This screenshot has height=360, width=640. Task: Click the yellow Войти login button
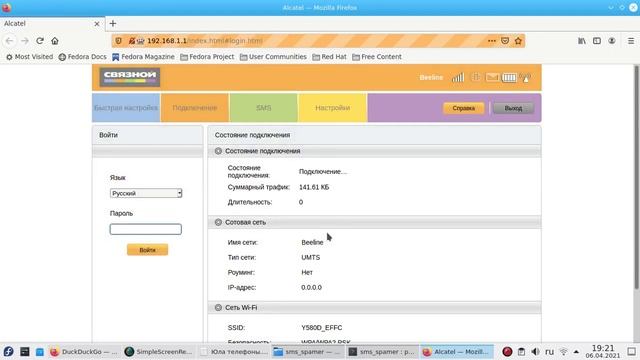coord(147,250)
